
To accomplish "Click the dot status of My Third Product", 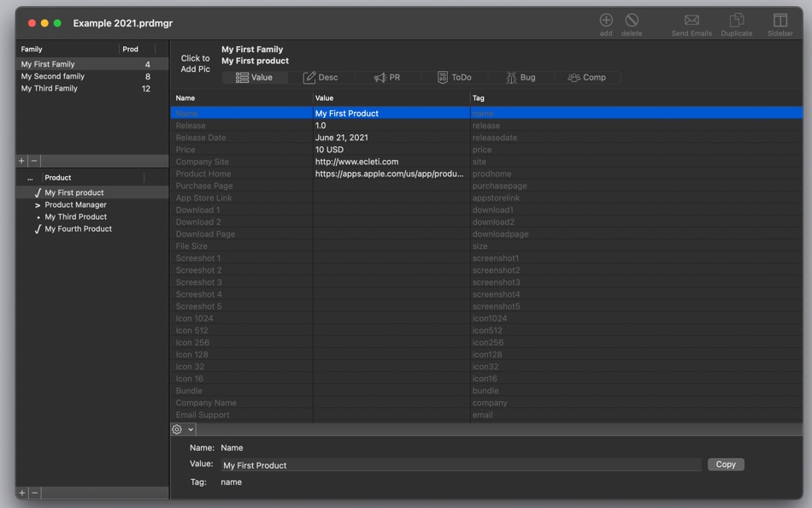I will [x=38, y=217].
